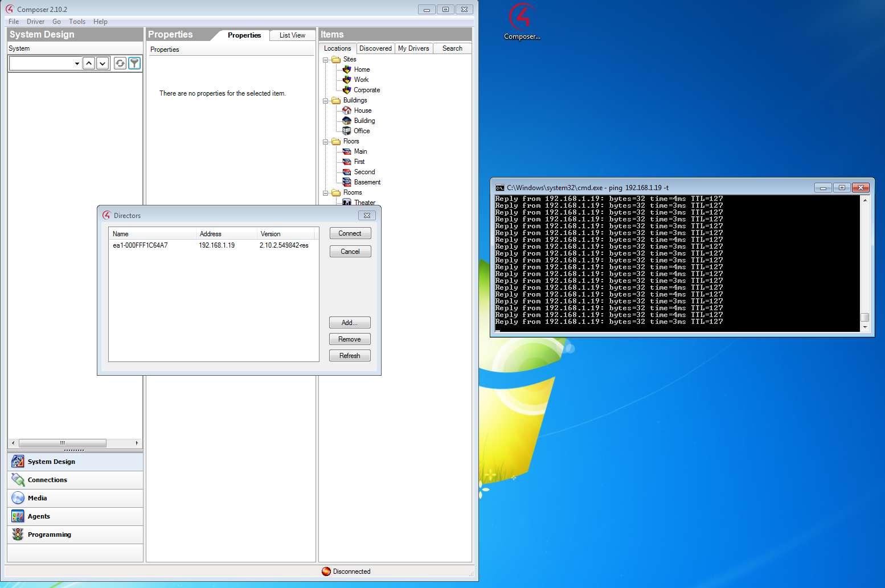Click the Programming traffic light icon
This screenshot has height=588, width=885.
18,534
